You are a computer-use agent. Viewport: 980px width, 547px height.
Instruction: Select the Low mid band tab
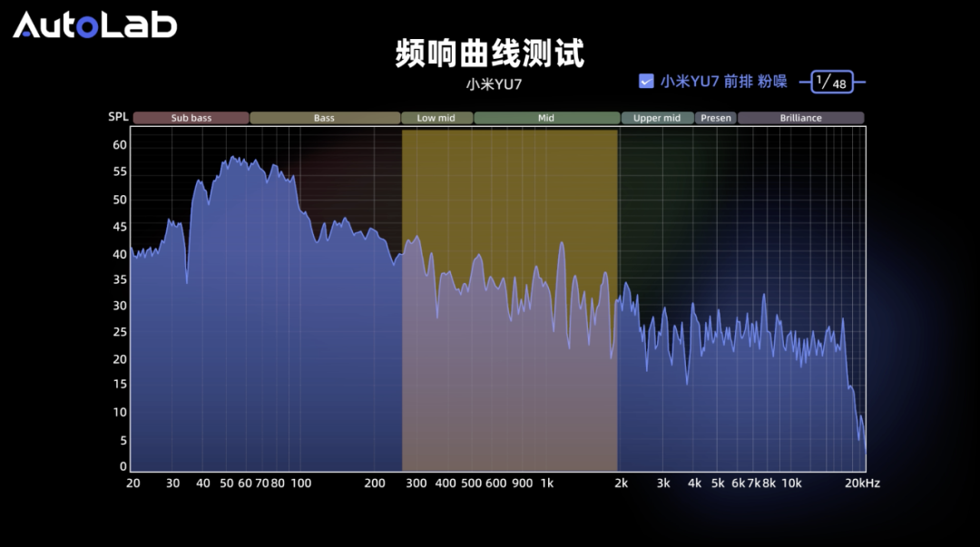tap(436, 118)
